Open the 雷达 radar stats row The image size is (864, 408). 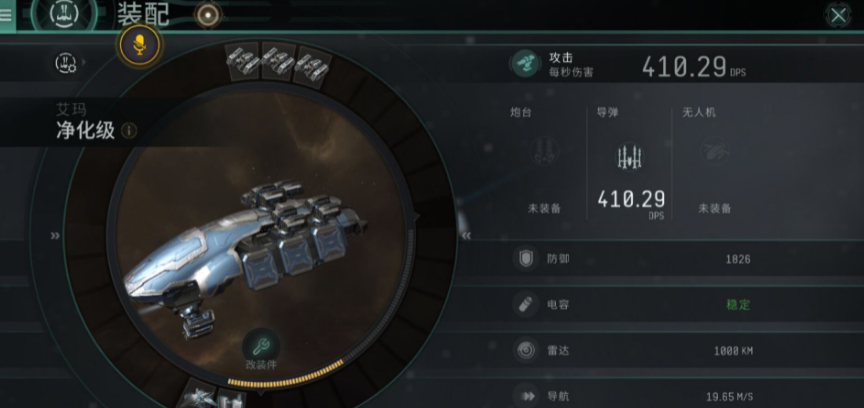click(x=660, y=351)
